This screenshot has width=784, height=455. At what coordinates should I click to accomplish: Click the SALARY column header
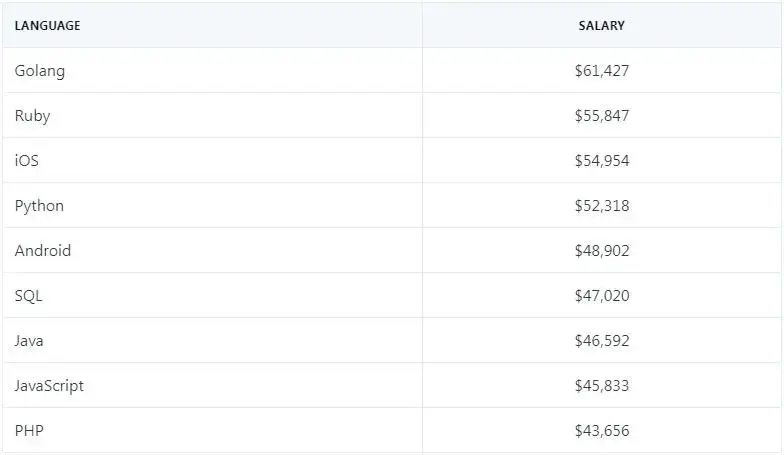pyautogui.click(x=601, y=26)
